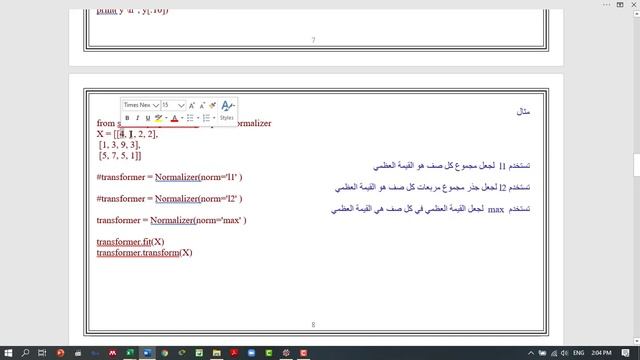Open File Explorer on the taskbar
Screen dimensions: 640x360
coord(217,353)
